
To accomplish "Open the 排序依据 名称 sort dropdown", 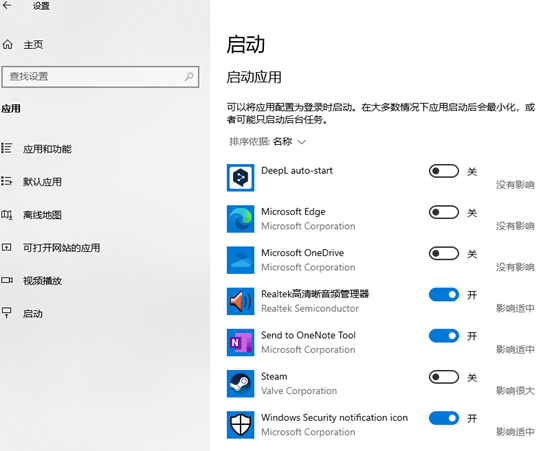I will click(267, 142).
